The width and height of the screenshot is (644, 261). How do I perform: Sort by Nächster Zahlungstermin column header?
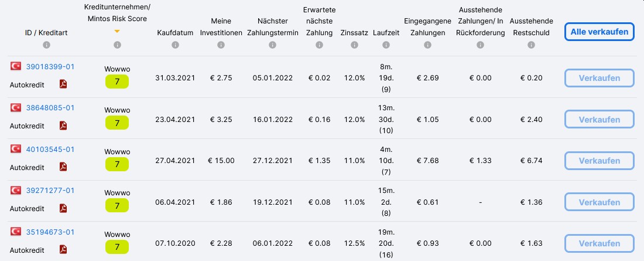pyautogui.click(x=273, y=27)
